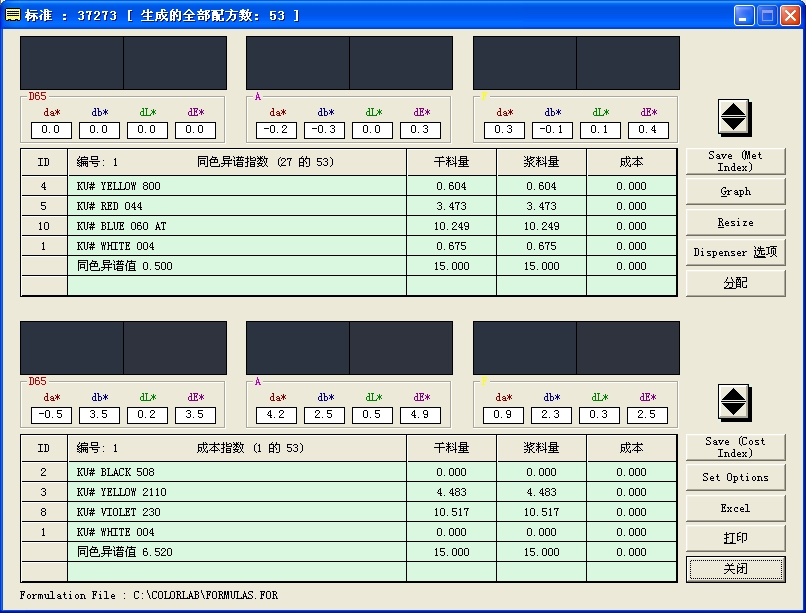Click the upper table 干料量 column header
Screen dimensions: 806x613
[x=451, y=162]
